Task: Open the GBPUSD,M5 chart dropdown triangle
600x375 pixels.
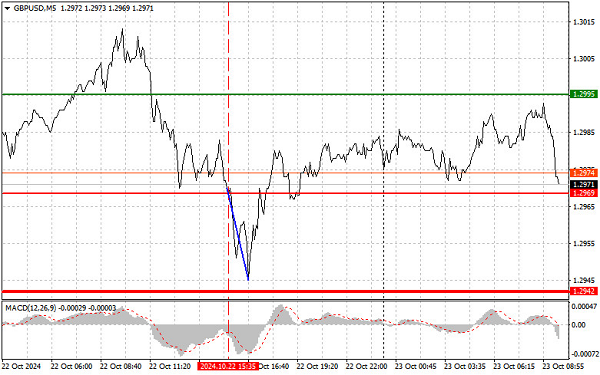Action: (7, 8)
